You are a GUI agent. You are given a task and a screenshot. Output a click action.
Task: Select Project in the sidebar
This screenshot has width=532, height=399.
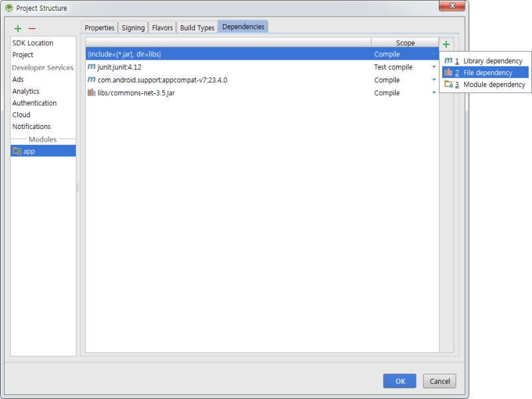pos(23,55)
